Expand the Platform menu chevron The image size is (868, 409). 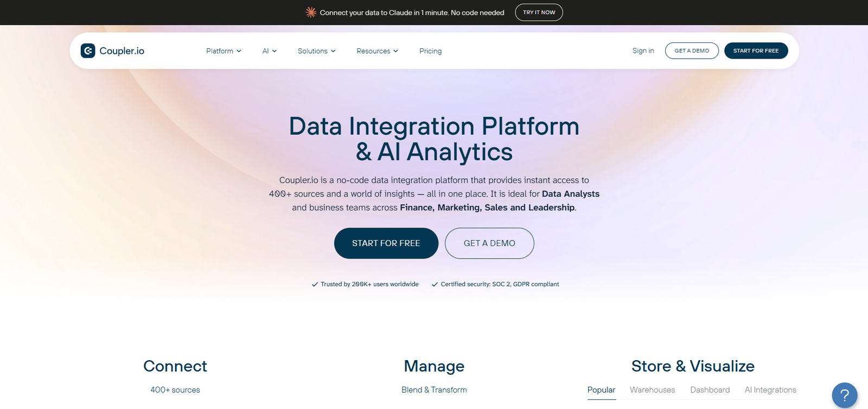(239, 51)
